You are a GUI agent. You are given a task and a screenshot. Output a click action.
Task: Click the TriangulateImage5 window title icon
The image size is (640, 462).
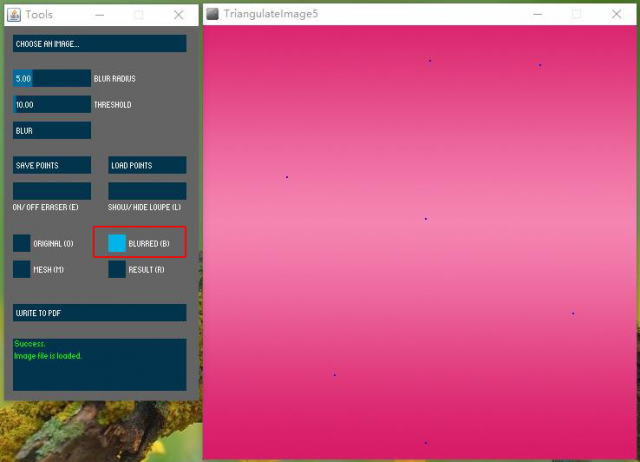pyautogui.click(x=212, y=14)
